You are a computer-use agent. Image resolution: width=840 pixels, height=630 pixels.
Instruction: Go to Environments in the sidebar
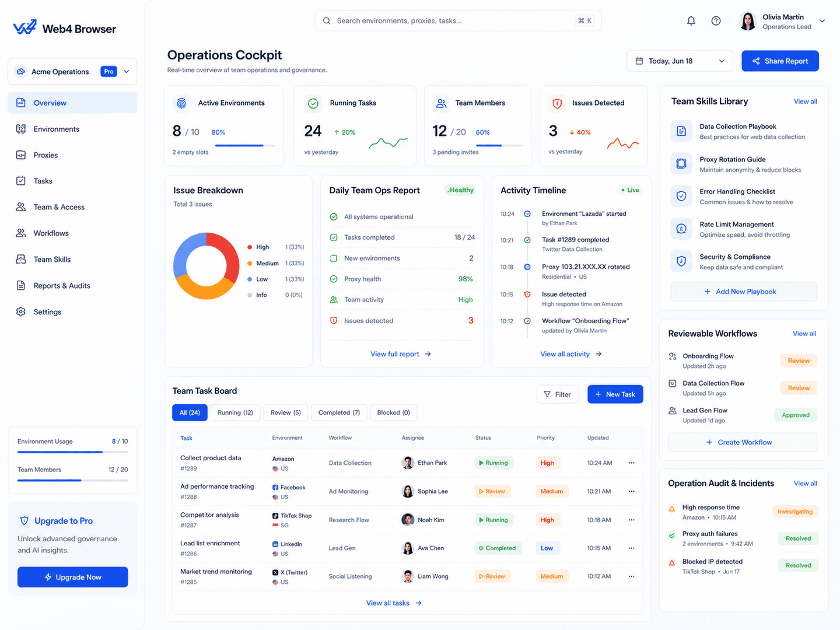point(72,129)
